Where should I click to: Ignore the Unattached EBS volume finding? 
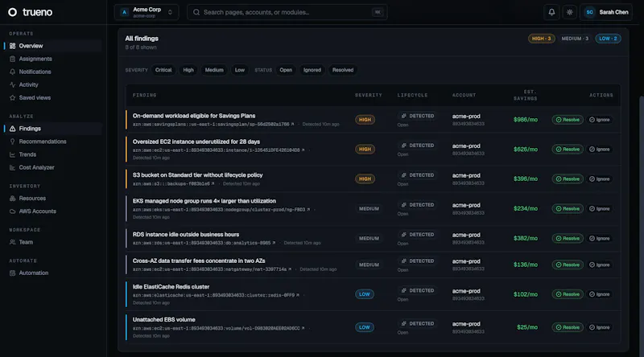[600, 327]
